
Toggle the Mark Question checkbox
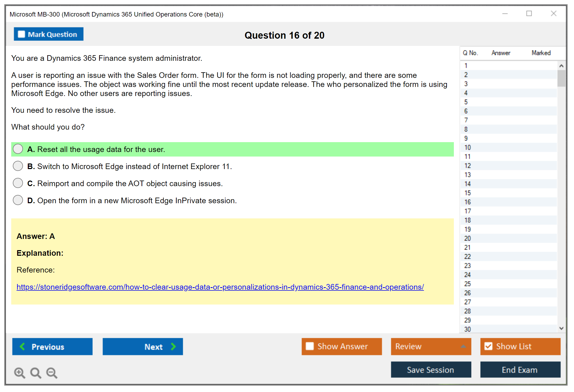click(21, 34)
